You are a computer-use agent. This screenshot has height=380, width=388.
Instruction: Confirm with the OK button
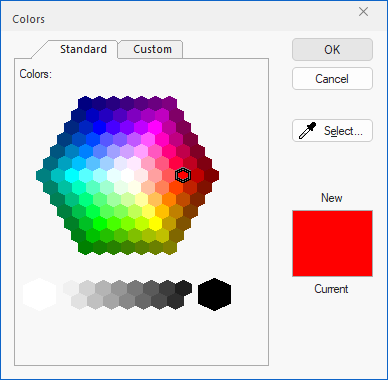[x=332, y=50]
